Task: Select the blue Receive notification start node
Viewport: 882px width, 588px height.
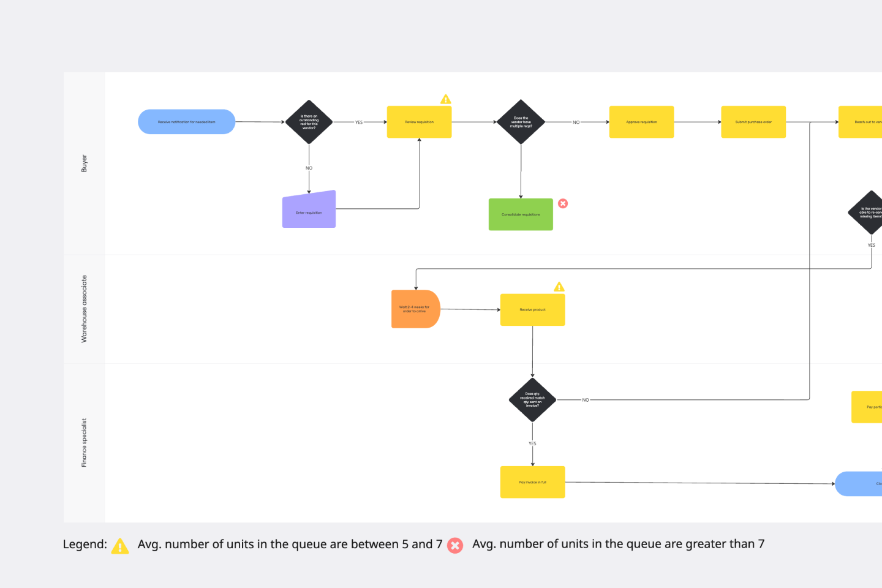Action: 186,122
